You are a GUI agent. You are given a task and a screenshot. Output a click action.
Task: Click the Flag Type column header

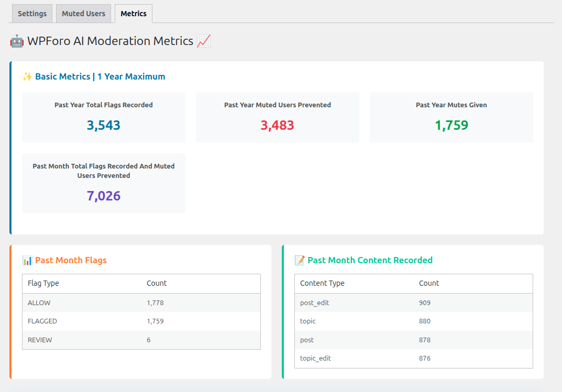(43, 283)
